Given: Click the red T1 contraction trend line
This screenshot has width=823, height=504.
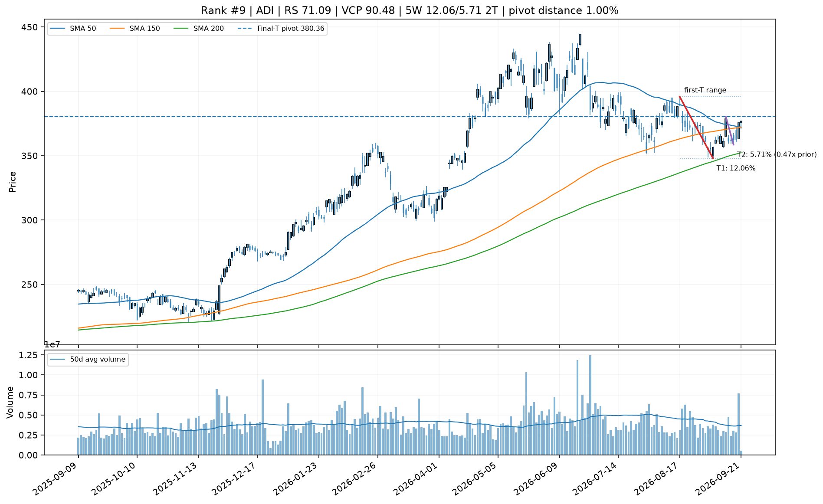Looking at the screenshot, I should click(x=696, y=128).
